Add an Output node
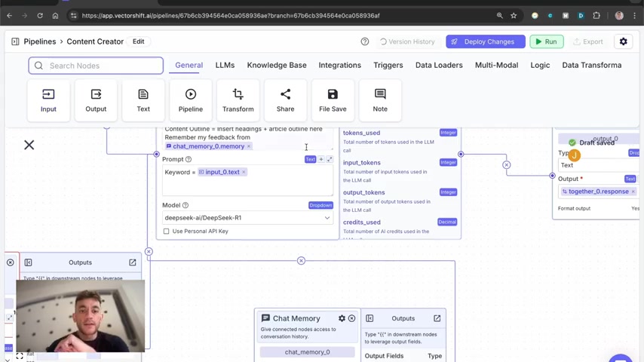 point(96,100)
